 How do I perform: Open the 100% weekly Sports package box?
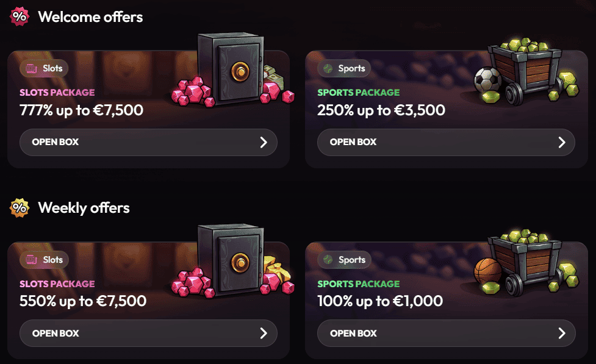pos(446,334)
